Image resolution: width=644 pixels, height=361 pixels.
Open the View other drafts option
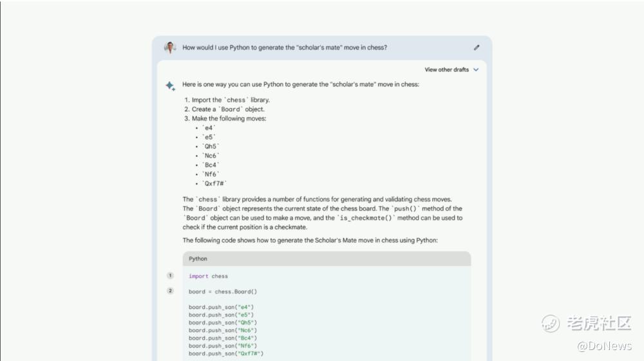tap(446, 69)
